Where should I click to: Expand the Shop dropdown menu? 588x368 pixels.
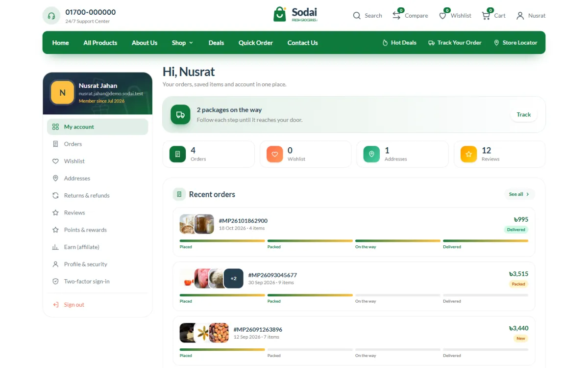click(183, 43)
